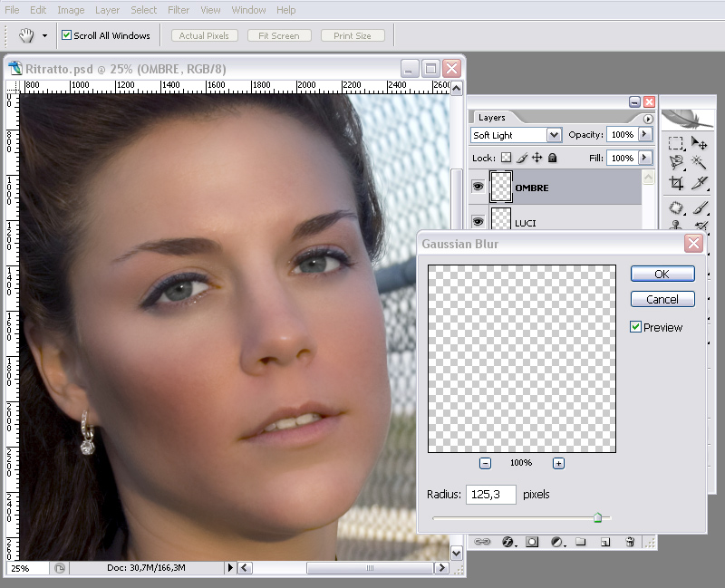Select the Rectangular Marquee tool

pyautogui.click(x=676, y=143)
